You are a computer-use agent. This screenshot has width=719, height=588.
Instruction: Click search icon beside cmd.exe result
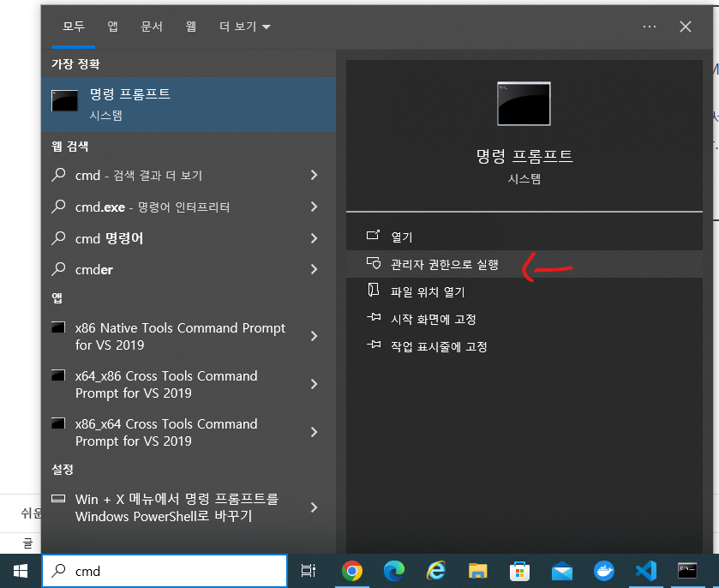tap(58, 207)
